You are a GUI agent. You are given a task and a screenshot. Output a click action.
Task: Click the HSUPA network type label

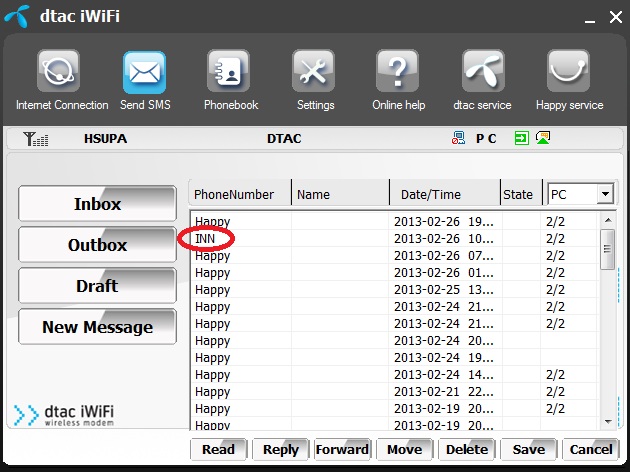(105, 139)
